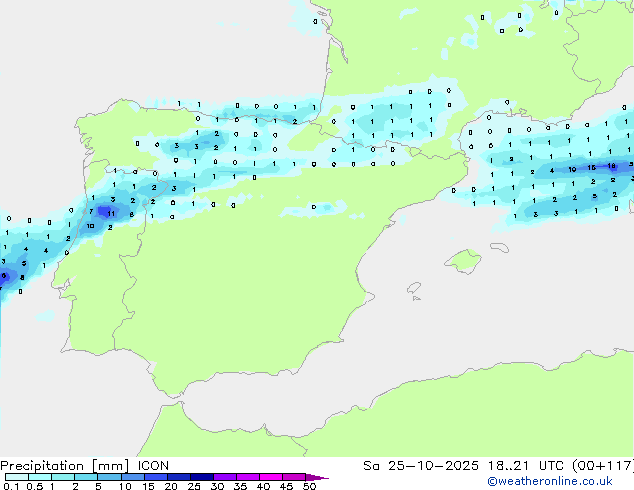Click the '30' legend scale label

click(x=217, y=486)
